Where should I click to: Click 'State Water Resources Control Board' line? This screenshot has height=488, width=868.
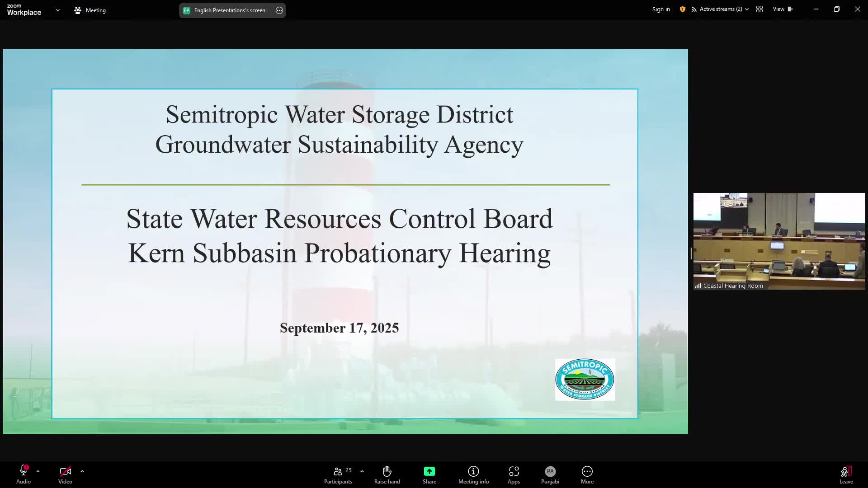(x=340, y=219)
